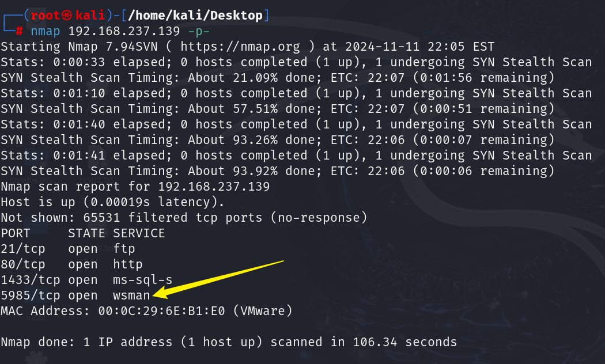
Task: Select the 1433/tcp ms-sql-s port line
Action: [86, 280]
